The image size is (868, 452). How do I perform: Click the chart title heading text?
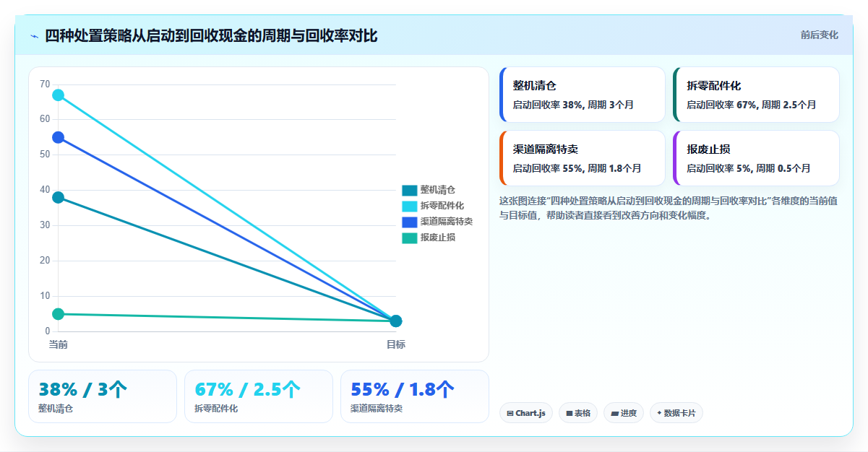(211, 36)
